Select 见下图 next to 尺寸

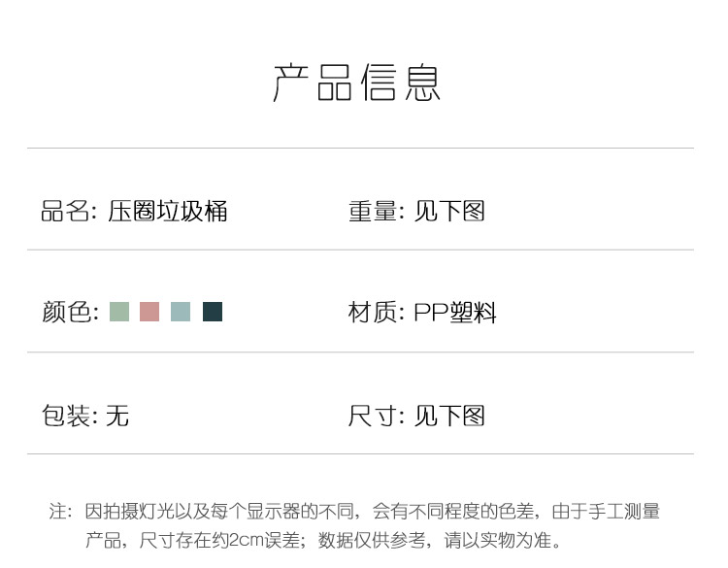pos(449,416)
